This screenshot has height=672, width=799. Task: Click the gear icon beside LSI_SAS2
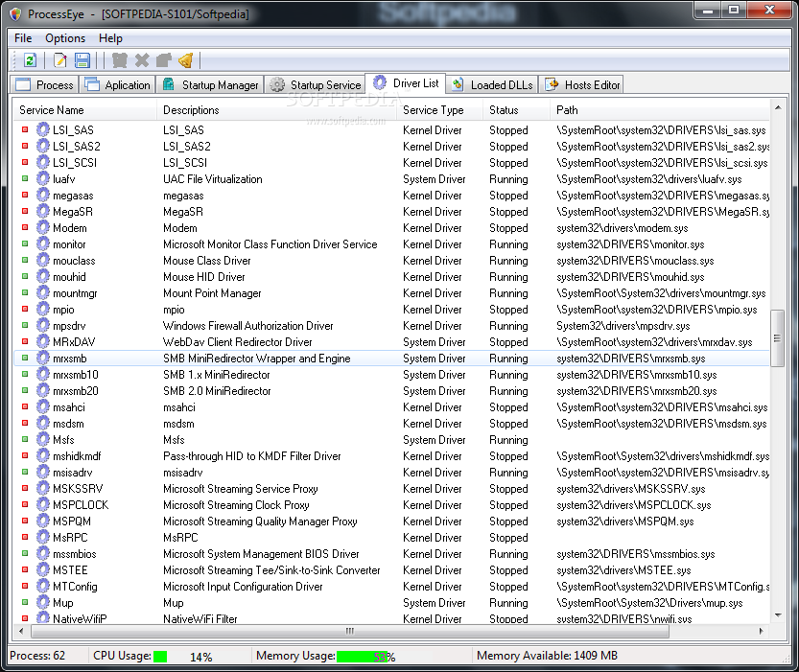pos(43,146)
